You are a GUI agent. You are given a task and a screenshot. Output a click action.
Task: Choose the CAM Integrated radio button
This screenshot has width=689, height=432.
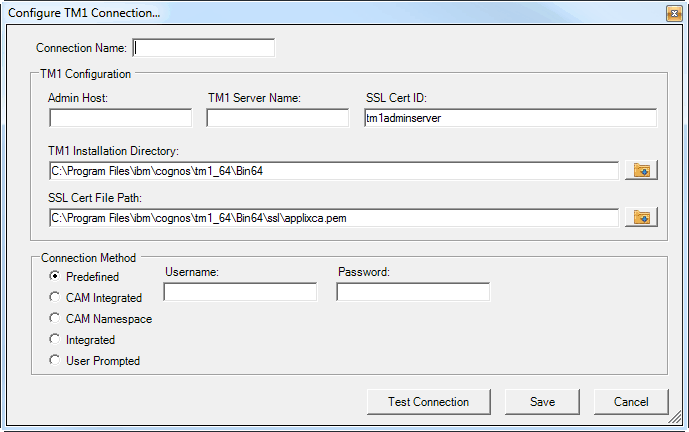pyautogui.click(x=55, y=297)
